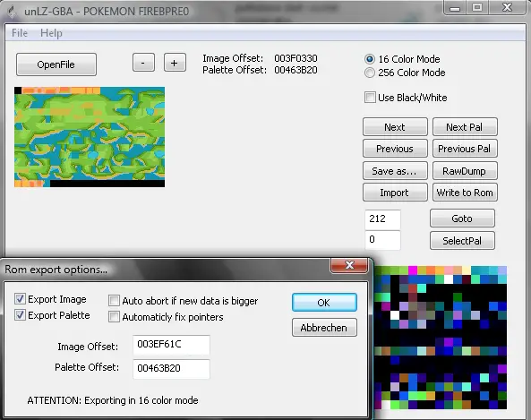Select 16 Color Mode radio button
This screenshot has width=531, height=420.
[x=370, y=59]
